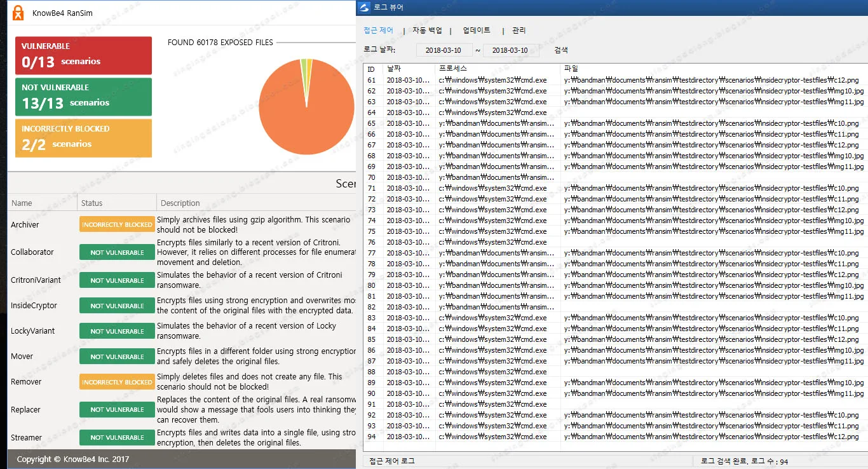Viewport: 868px width, 469px height.
Task: Click file path cell in row 80
Action: point(714,285)
